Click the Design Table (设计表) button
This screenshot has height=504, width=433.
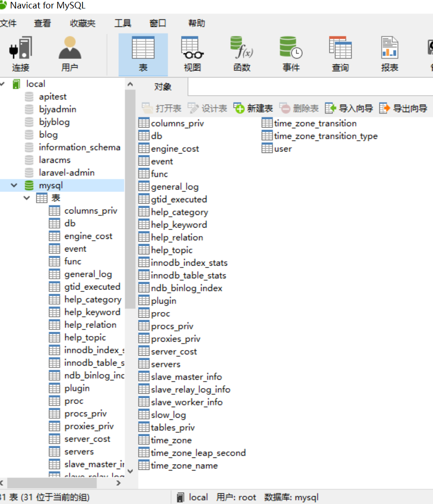click(x=208, y=108)
